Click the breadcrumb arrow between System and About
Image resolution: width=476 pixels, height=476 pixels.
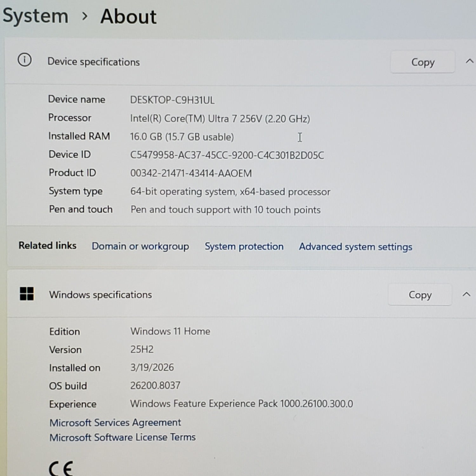[84, 16]
